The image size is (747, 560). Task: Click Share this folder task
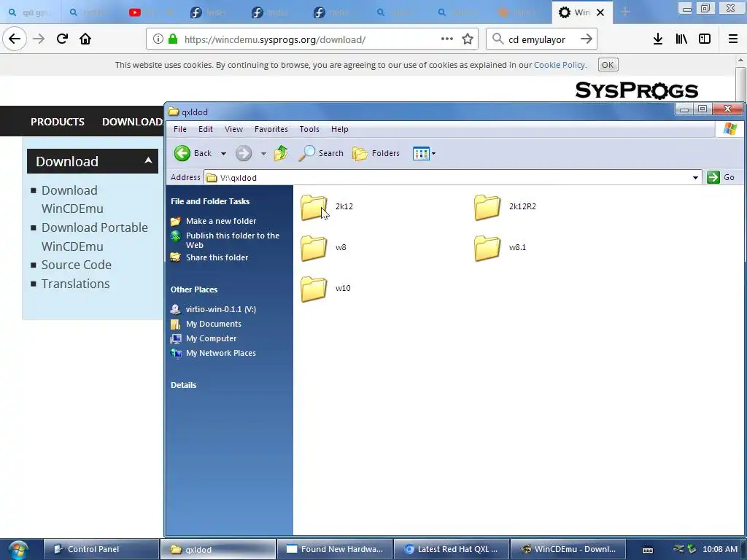(x=217, y=257)
